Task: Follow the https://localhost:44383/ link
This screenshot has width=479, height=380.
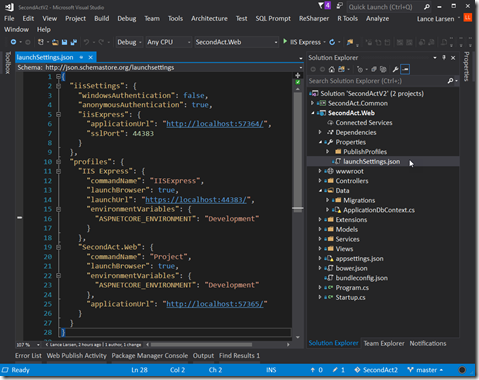Action: [196, 200]
